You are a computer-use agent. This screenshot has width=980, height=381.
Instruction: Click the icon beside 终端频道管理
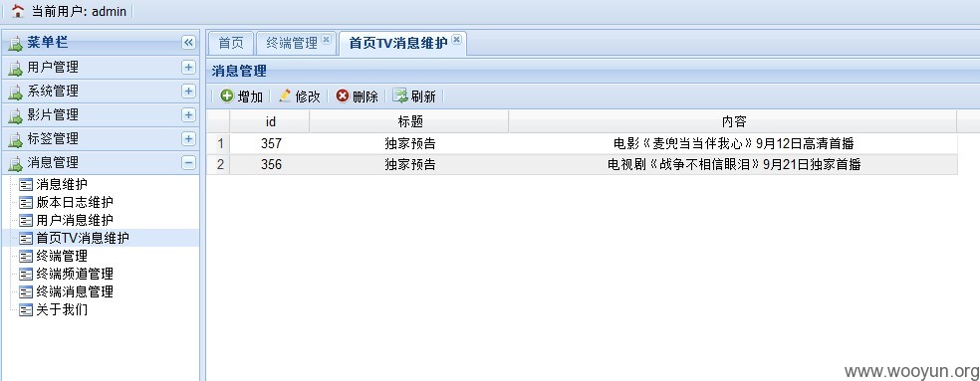point(26,274)
